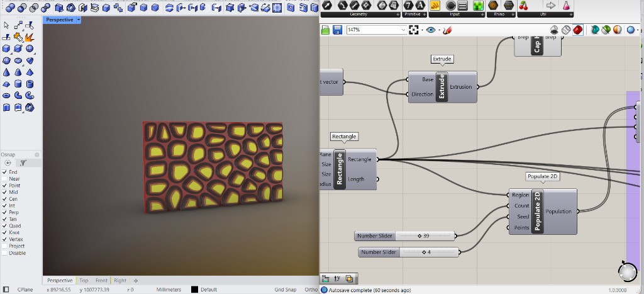Screen dimensions: 644x294
Task: Toggle Grid Snap in the status bar
Action: pos(286,290)
